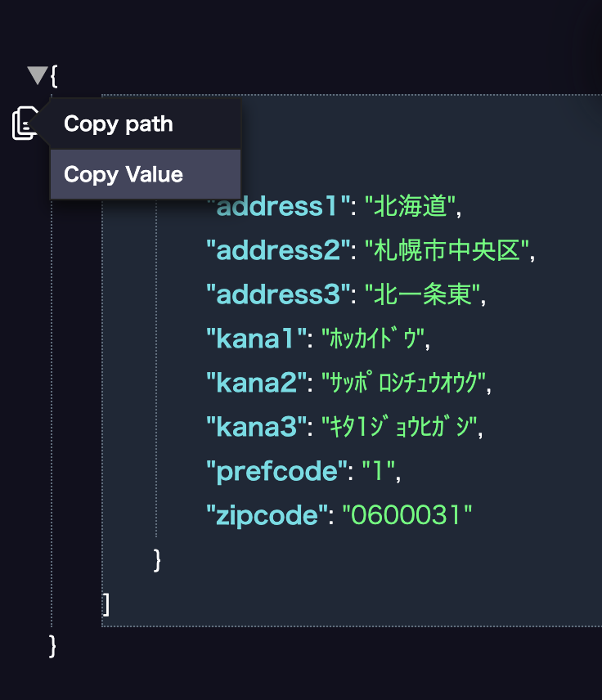Viewport: 602px width, 700px height.
Task: Select the zipcode value "0600031"
Action: pyautogui.click(x=407, y=515)
